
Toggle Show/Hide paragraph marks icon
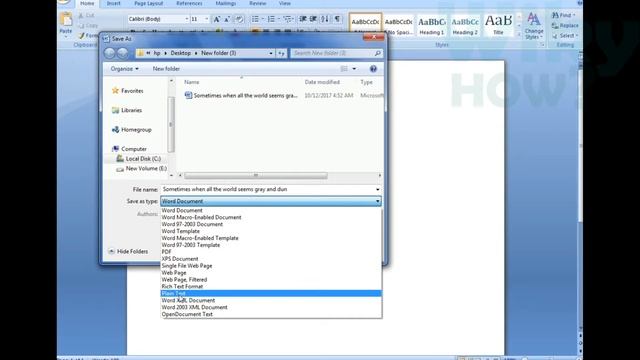coord(337,19)
